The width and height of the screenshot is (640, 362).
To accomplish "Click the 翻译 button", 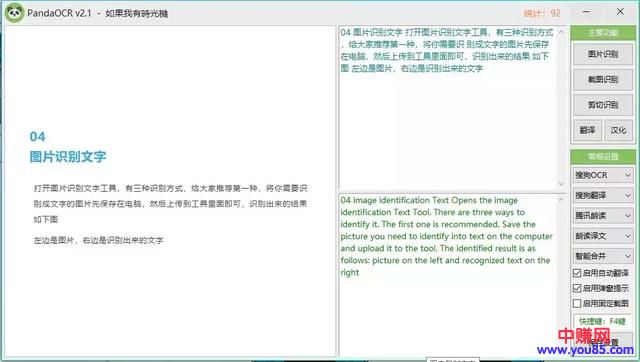I will coord(587,130).
